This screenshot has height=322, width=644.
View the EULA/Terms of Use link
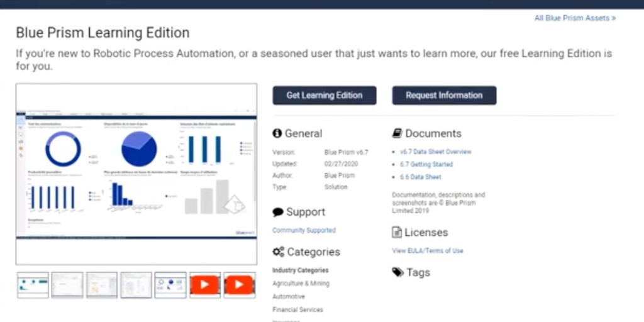428,250
